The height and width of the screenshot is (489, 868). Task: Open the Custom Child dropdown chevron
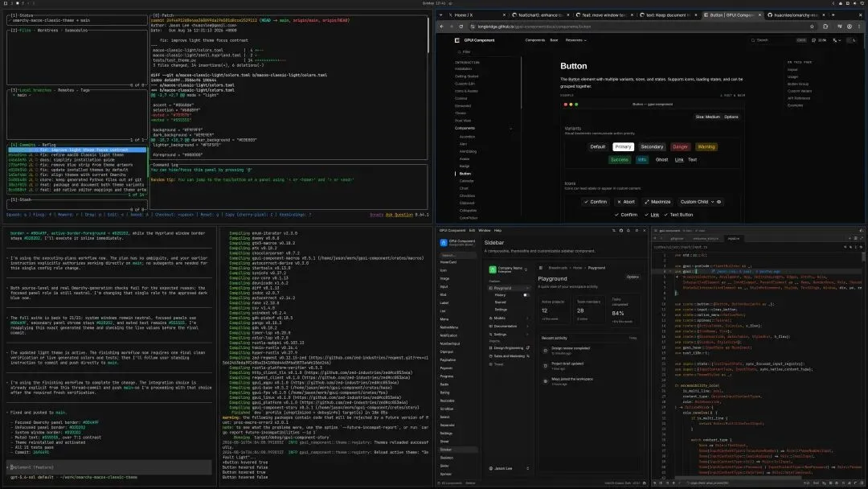click(x=712, y=202)
